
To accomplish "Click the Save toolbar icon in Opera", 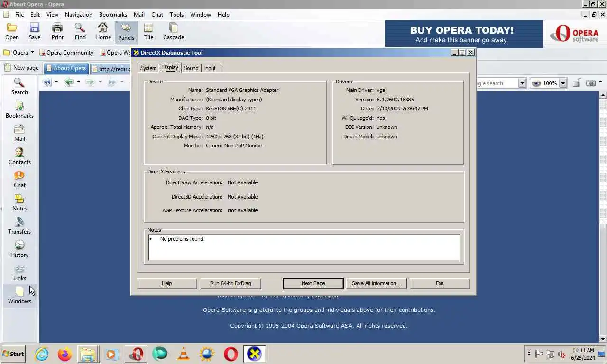I will click(x=35, y=32).
